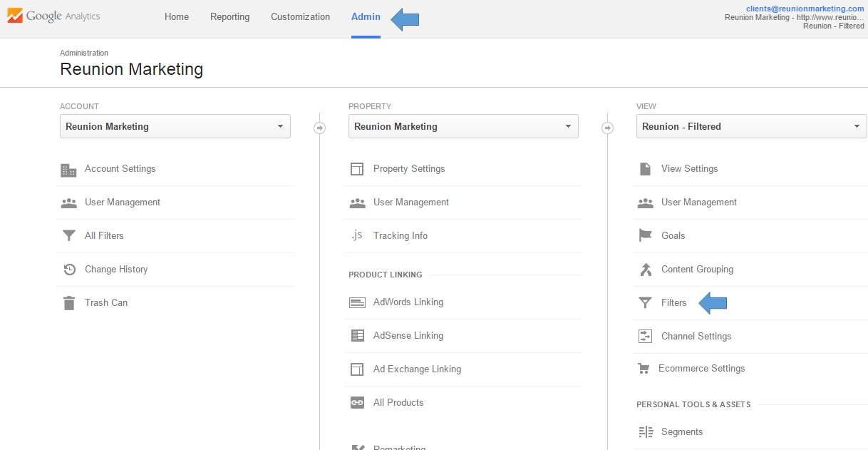Click the Trash Can icon

coord(68,303)
